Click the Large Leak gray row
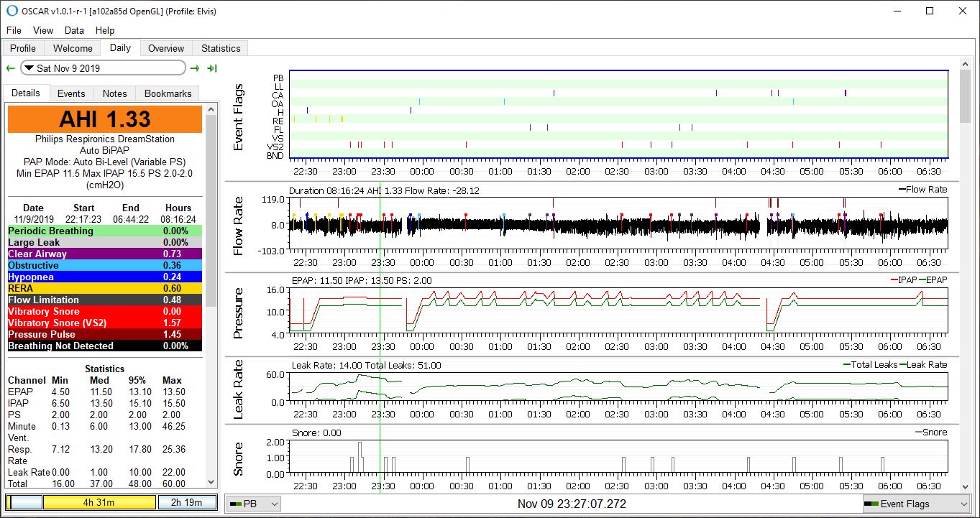The height and width of the screenshot is (518, 980). 105,242
